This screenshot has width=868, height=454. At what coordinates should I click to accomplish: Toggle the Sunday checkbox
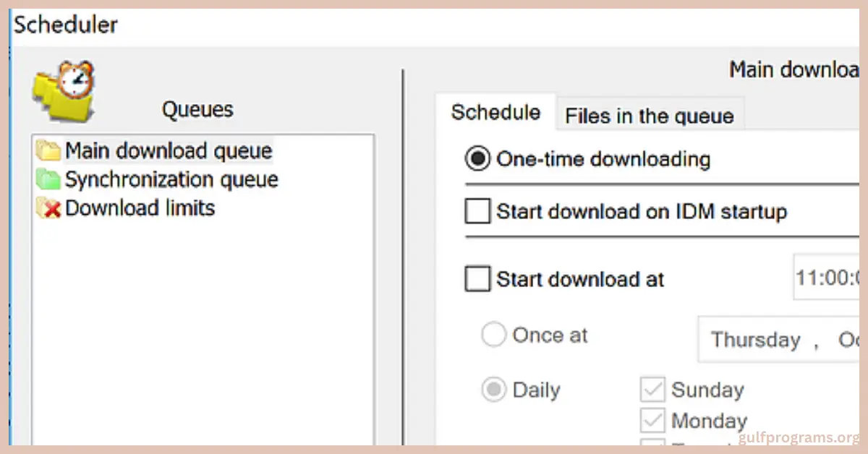pyautogui.click(x=652, y=390)
